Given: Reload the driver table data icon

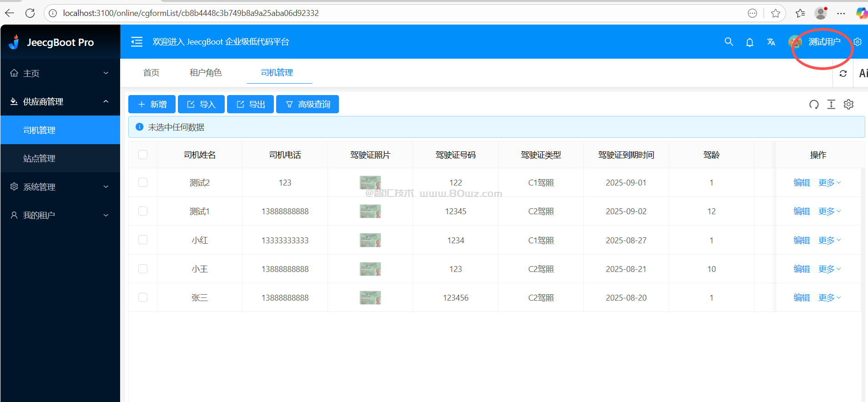Looking at the screenshot, I should coord(814,105).
